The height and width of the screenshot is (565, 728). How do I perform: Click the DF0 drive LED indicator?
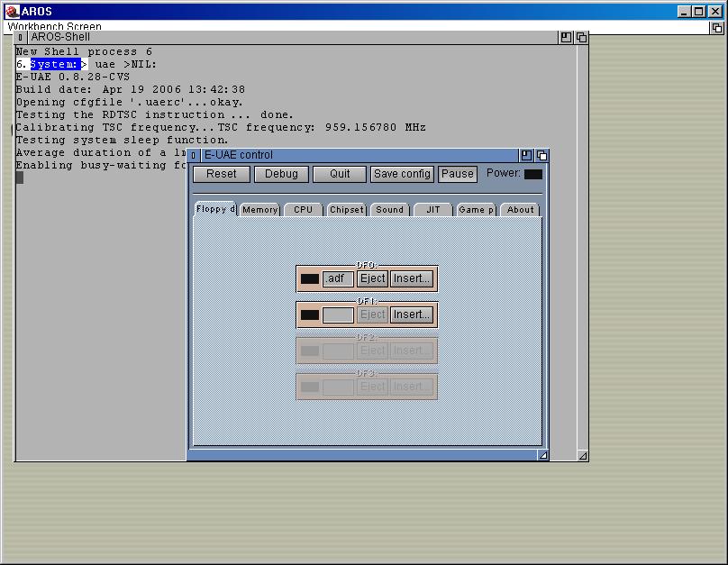[310, 279]
